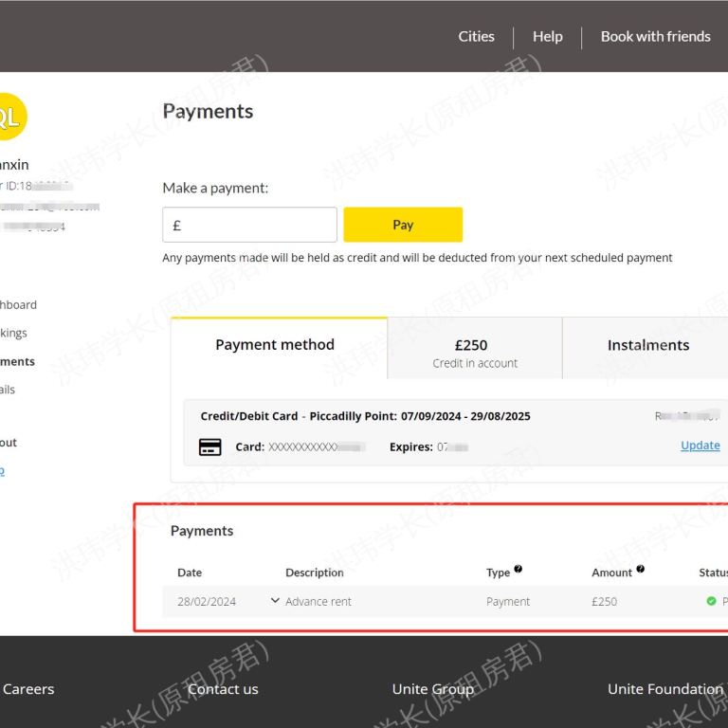The width and height of the screenshot is (728, 728).
Task: Click the Update card link
Action: click(700, 446)
